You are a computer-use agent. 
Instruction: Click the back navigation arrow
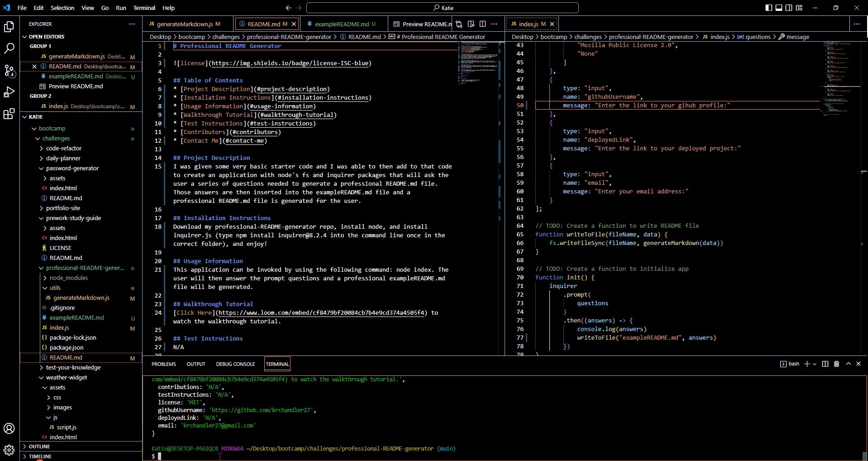click(288, 8)
